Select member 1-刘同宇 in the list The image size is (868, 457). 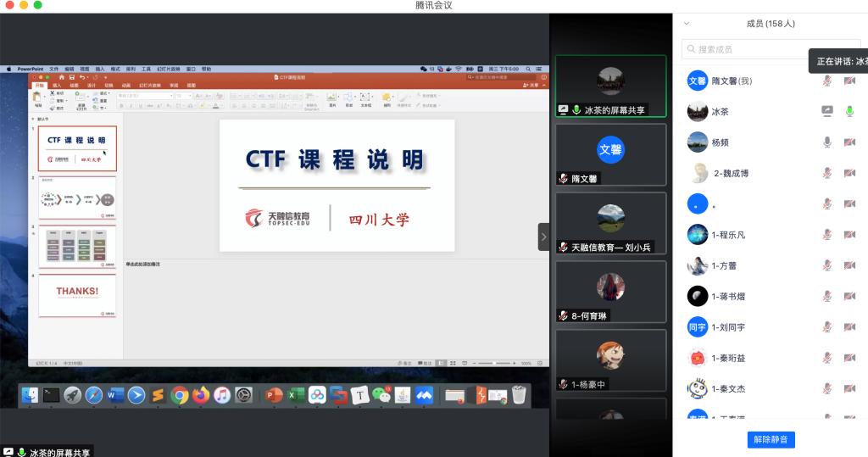(729, 327)
